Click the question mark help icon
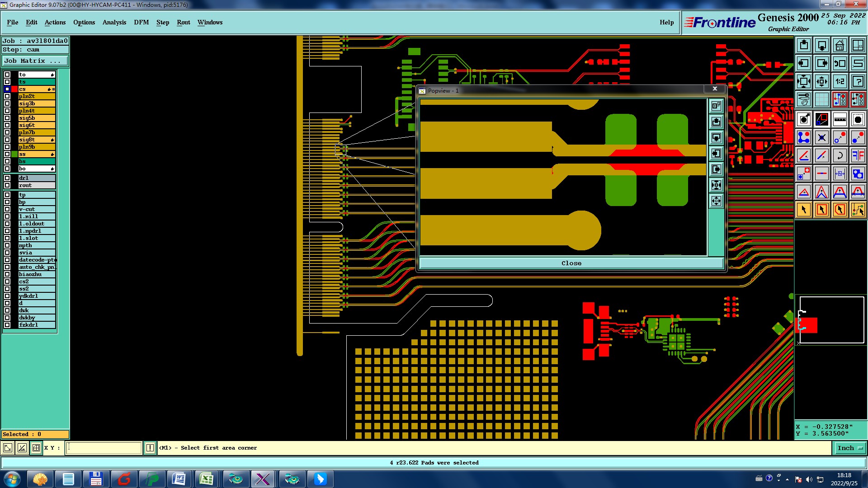Screen dimensions: 868x488 click(858, 81)
